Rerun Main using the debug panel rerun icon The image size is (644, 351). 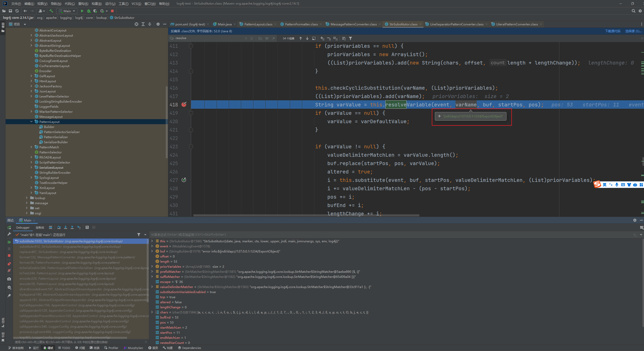tap(9, 227)
